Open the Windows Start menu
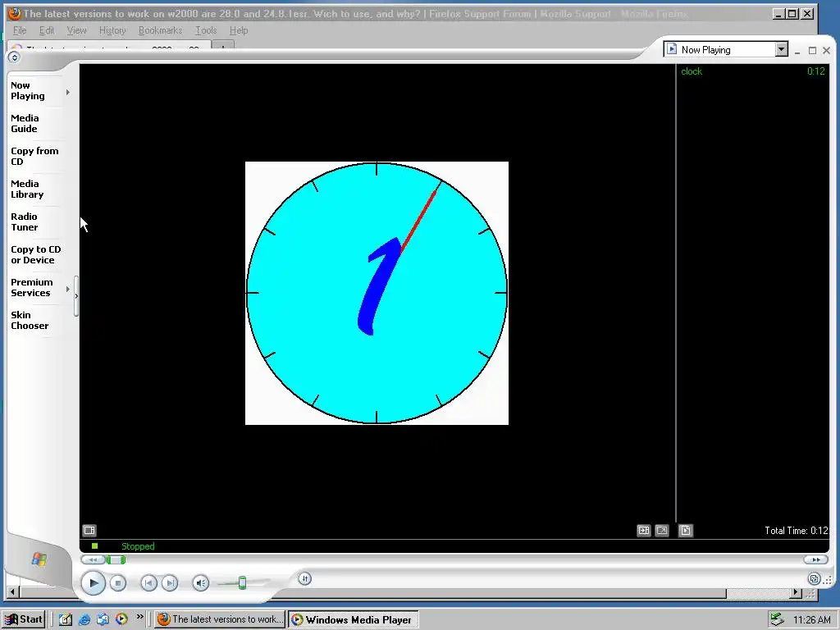 [x=23, y=619]
